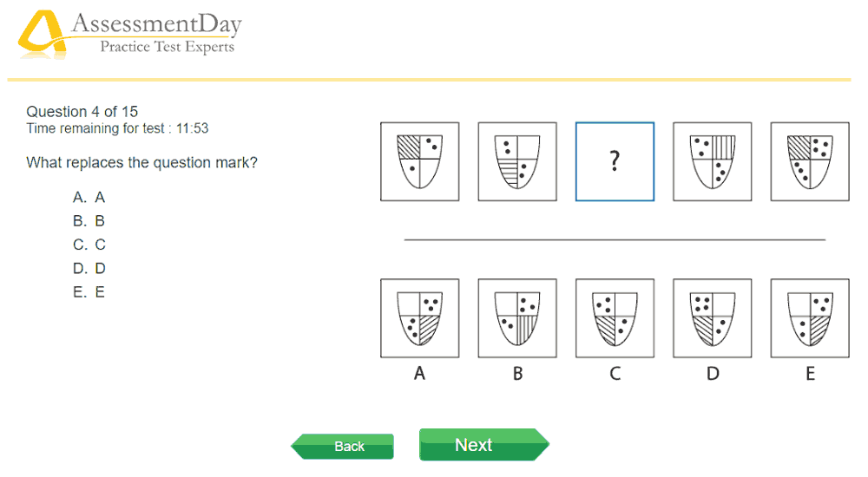
Task: Click the fourth shield in the sequence
Action: 713,161
